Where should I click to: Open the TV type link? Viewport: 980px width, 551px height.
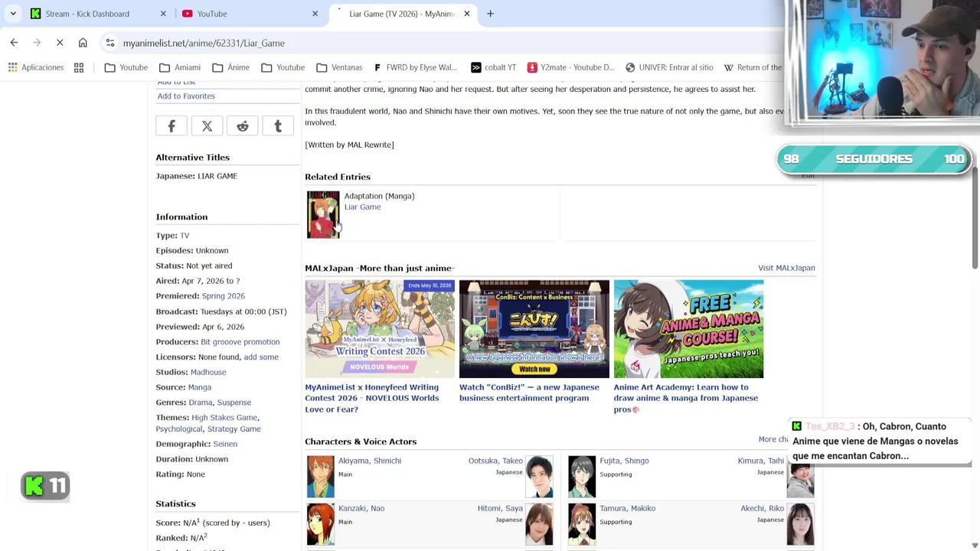185,236
